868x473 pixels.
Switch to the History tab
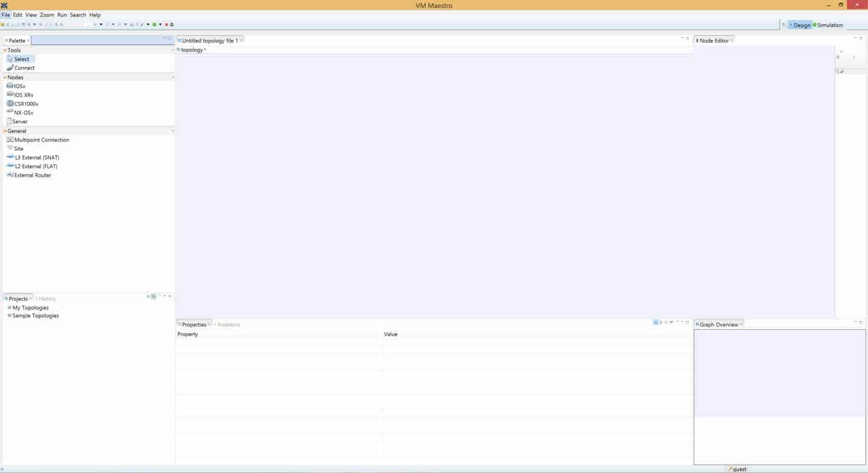tap(46, 299)
